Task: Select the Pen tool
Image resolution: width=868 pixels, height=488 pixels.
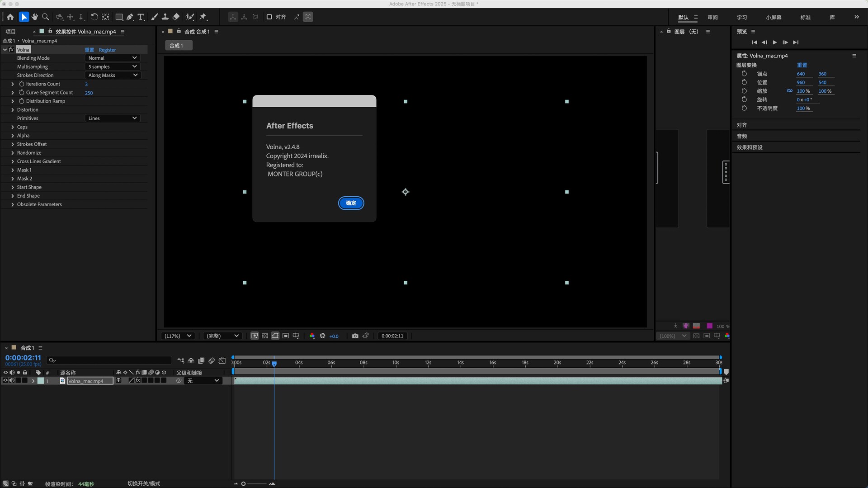Action: (130, 17)
